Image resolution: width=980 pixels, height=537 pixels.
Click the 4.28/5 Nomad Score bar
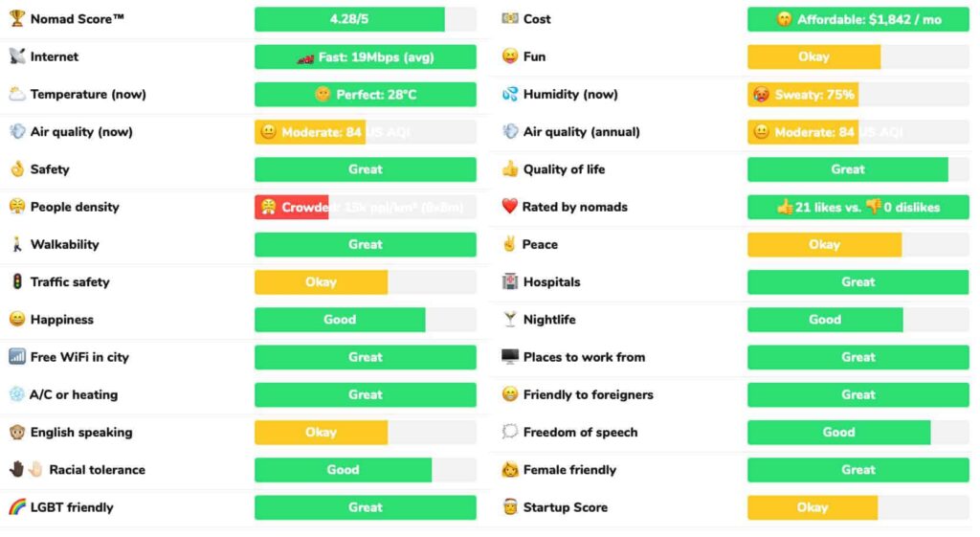[x=365, y=19]
